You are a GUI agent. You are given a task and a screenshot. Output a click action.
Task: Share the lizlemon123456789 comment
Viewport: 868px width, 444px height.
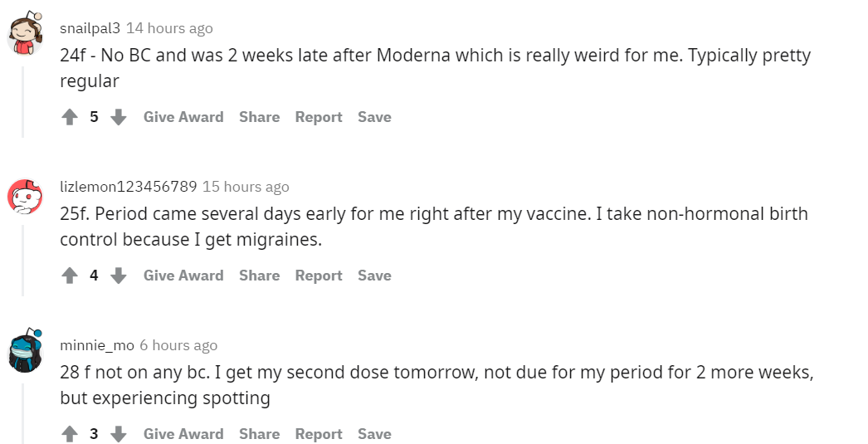click(x=259, y=276)
